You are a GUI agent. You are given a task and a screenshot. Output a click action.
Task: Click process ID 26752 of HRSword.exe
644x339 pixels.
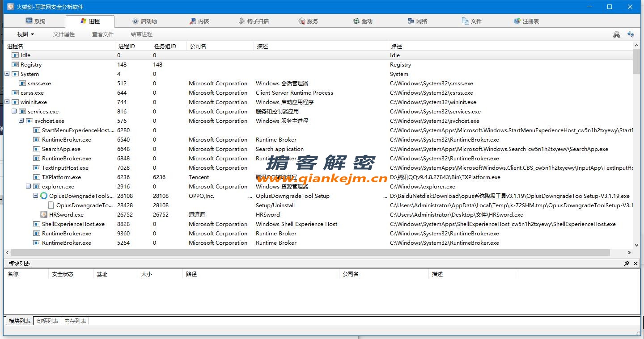[x=125, y=215]
